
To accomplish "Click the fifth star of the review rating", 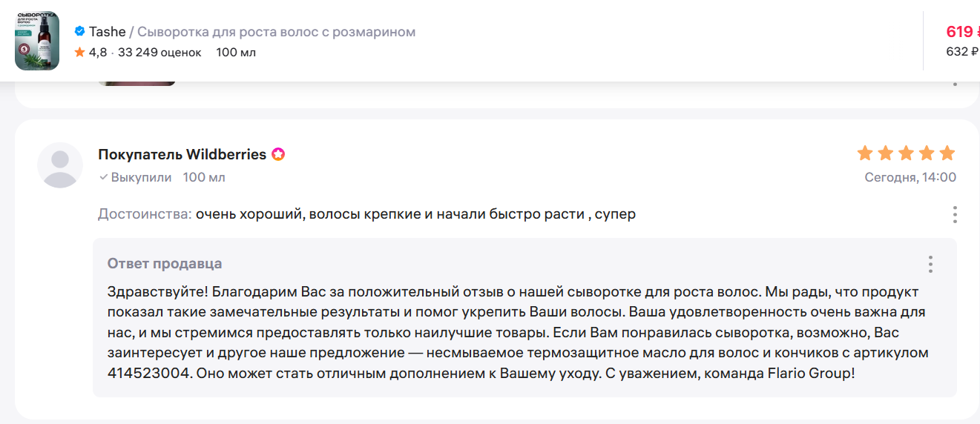I will (x=947, y=153).
